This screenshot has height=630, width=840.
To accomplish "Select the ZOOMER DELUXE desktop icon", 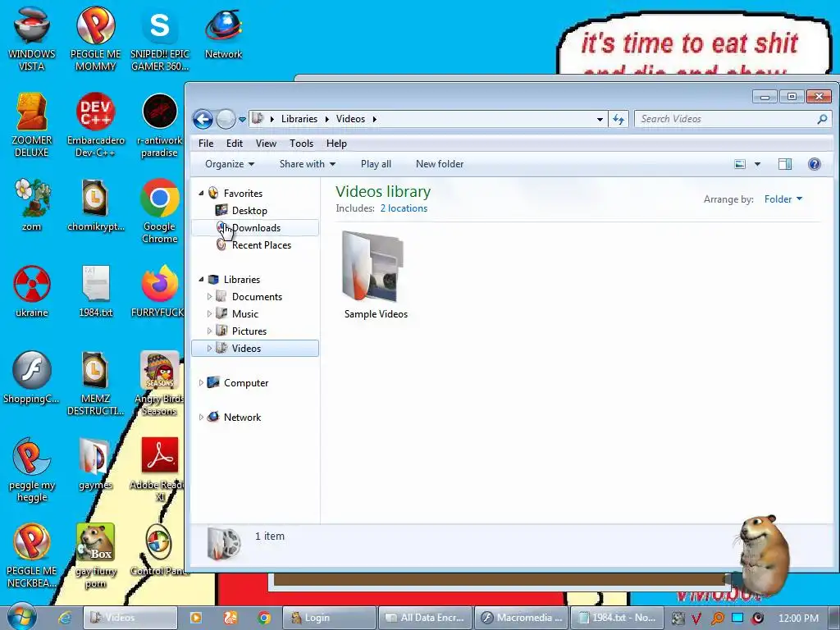I will 32,125.
